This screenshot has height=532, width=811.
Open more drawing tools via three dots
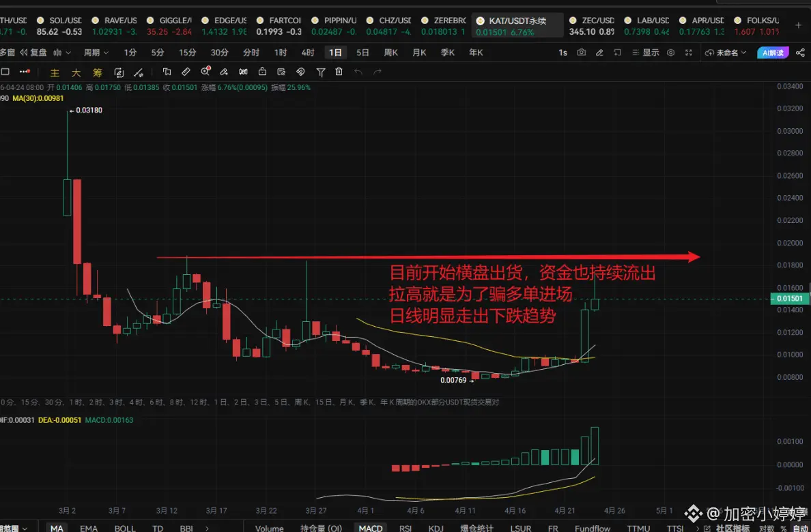(25, 72)
